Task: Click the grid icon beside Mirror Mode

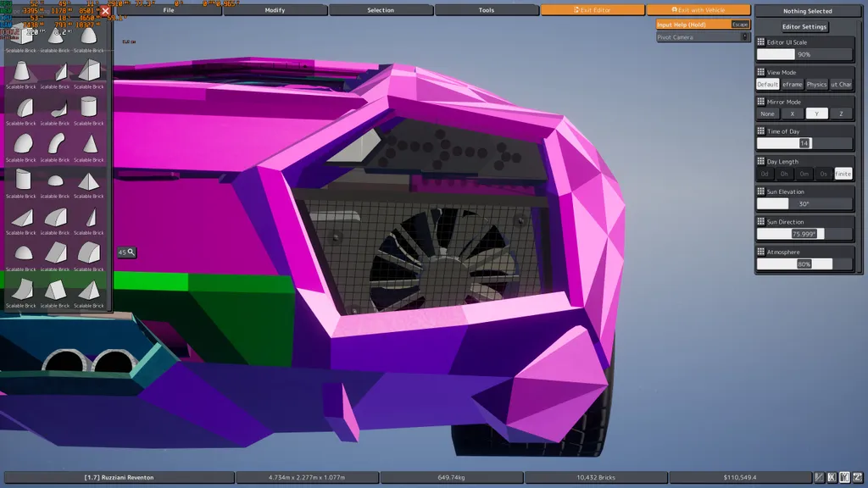Action: tap(760, 102)
